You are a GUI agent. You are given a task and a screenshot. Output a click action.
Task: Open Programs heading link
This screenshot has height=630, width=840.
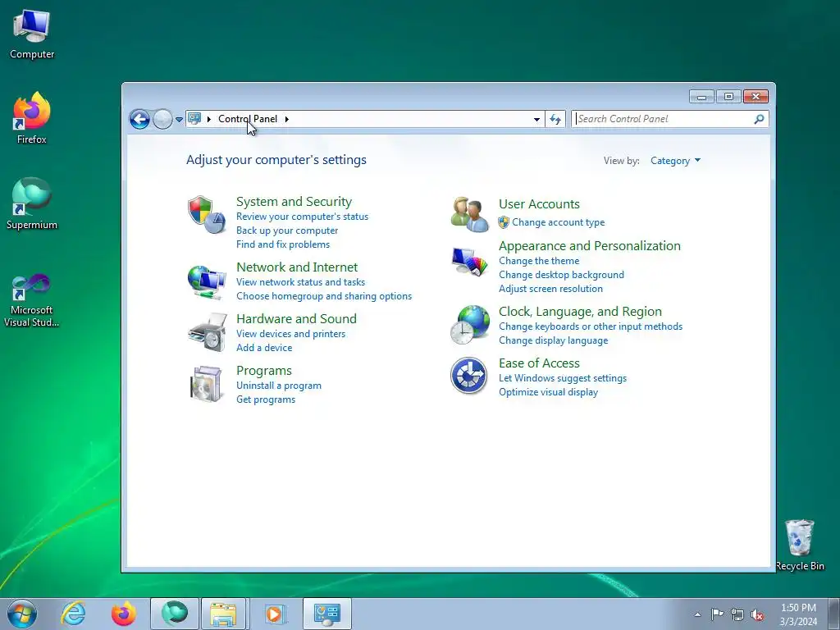(263, 371)
